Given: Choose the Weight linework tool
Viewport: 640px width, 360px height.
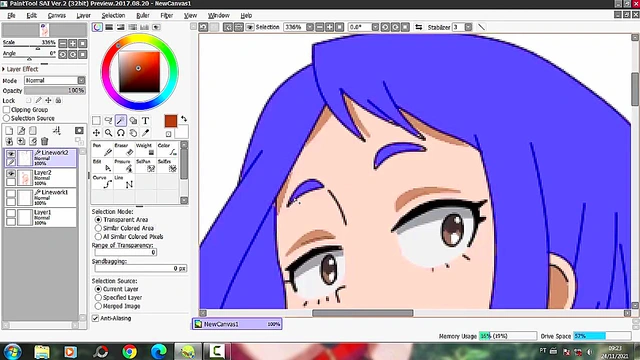Looking at the screenshot, I should point(145,149).
